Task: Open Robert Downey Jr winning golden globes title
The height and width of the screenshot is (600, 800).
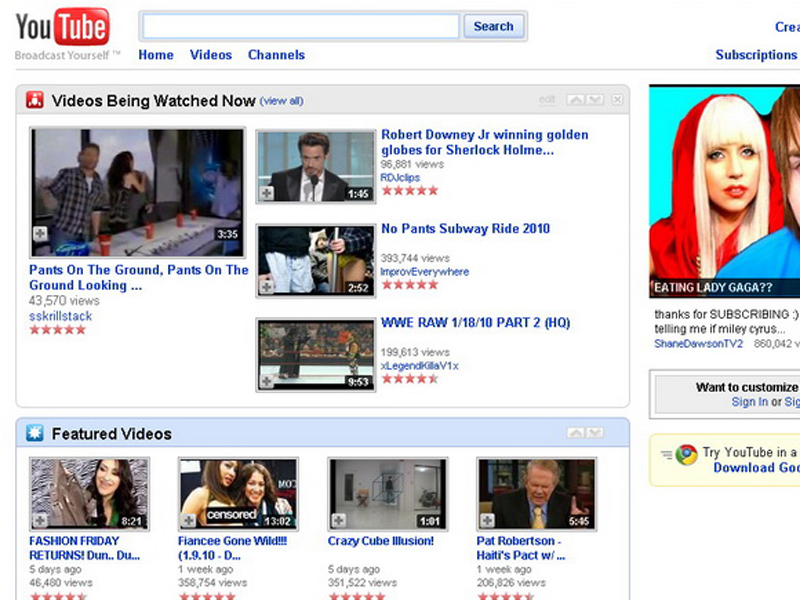Action: coord(485,142)
